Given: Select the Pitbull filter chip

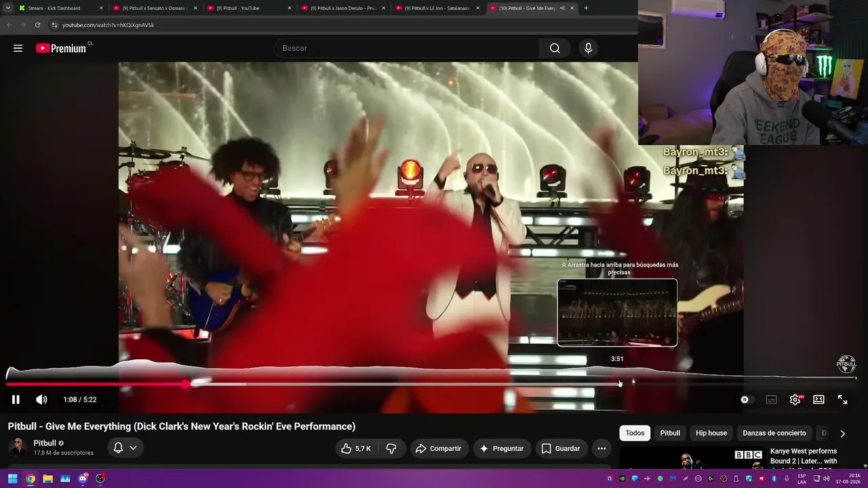Looking at the screenshot, I should [x=670, y=433].
